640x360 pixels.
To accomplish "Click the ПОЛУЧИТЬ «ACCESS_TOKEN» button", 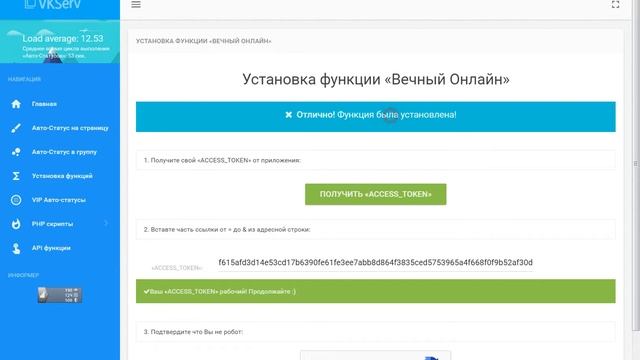I will [x=376, y=194].
